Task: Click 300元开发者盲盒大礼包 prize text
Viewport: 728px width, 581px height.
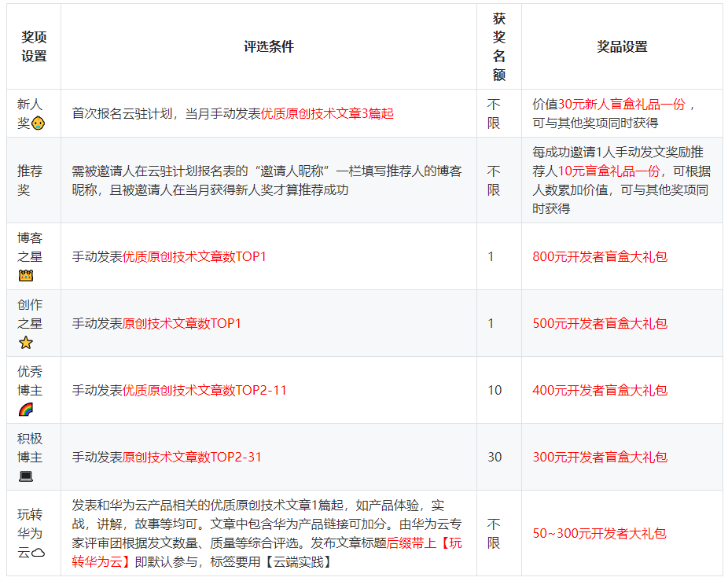Action: 600,457
